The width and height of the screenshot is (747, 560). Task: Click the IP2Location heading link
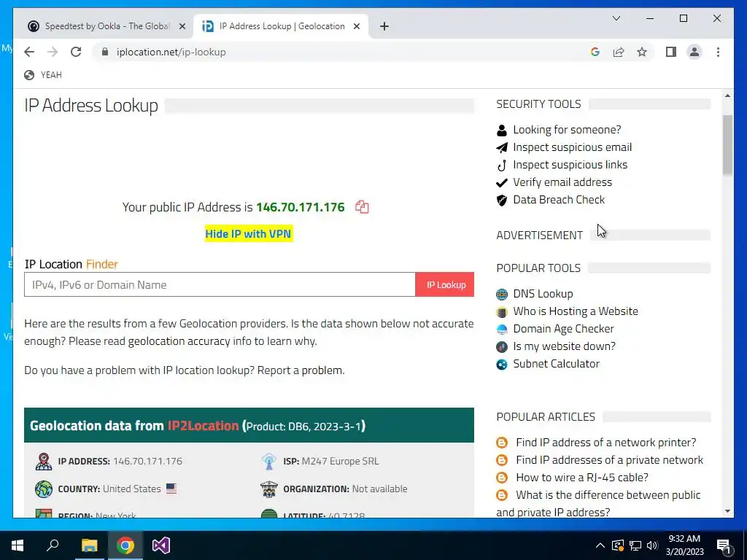203,426
